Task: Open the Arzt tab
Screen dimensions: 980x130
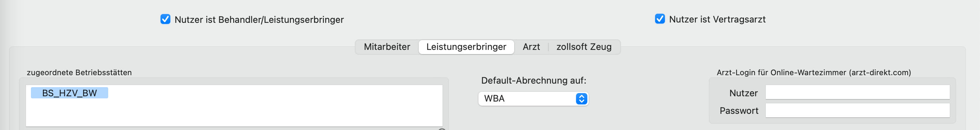Action: click(531, 47)
